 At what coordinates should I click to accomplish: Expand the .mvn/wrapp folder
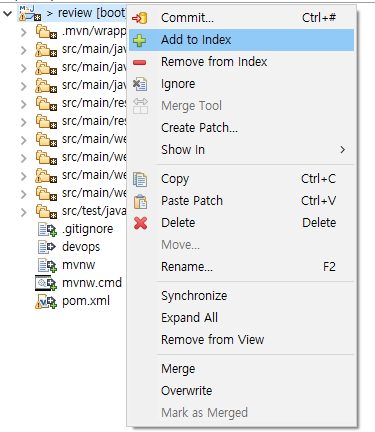coord(23,32)
